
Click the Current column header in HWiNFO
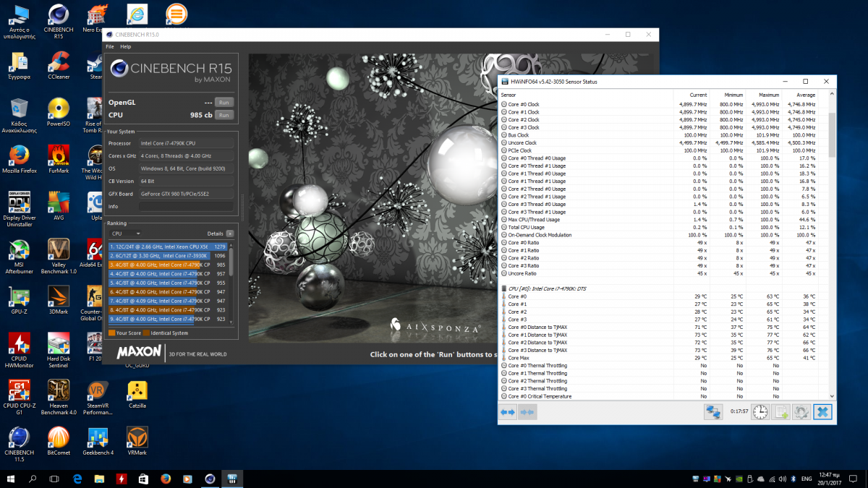[691, 95]
